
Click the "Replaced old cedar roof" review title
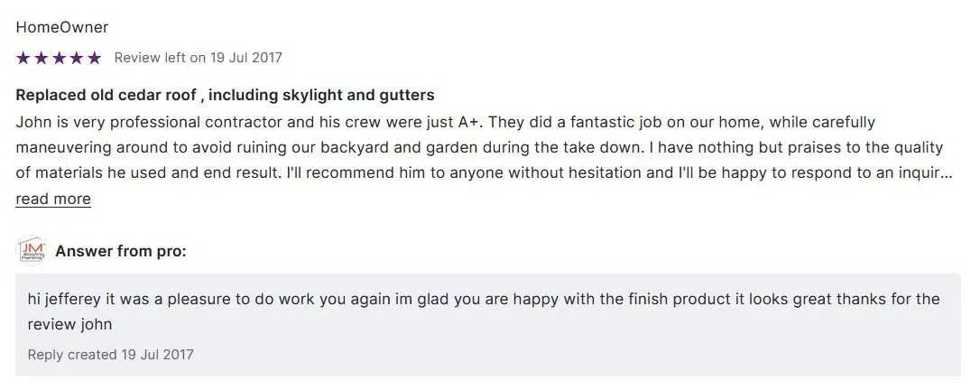[225, 95]
